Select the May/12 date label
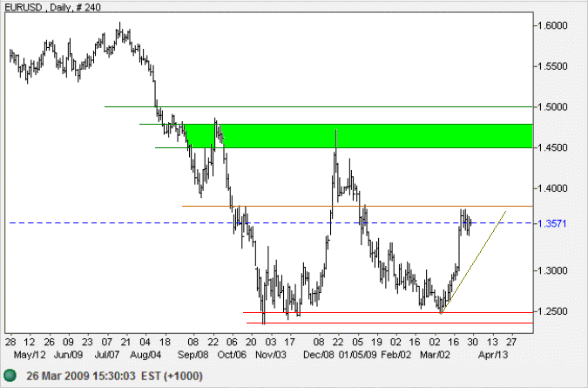This screenshot has width=588, height=388. point(30,355)
